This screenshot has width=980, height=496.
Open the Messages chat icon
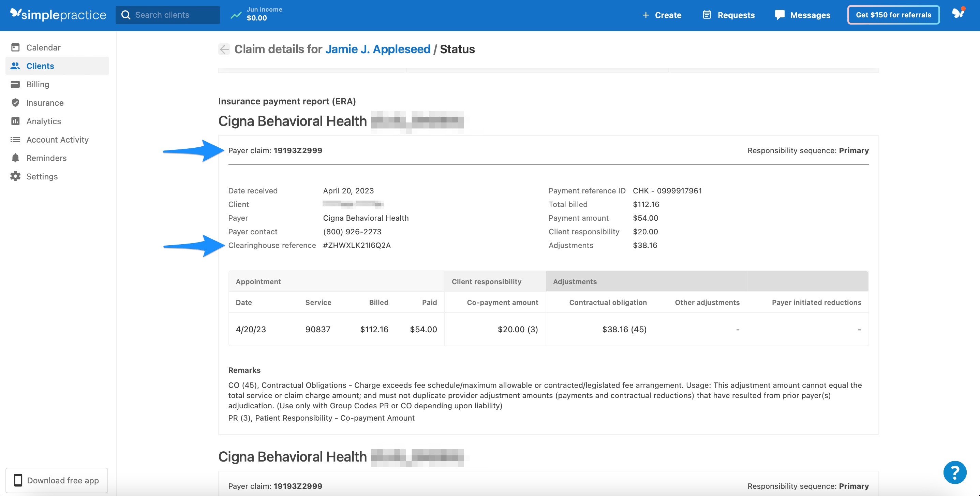779,15
